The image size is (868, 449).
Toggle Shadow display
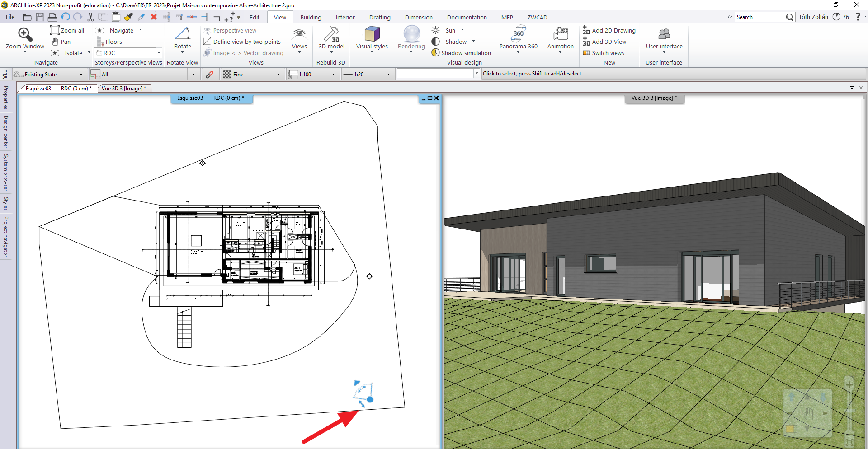(436, 42)
